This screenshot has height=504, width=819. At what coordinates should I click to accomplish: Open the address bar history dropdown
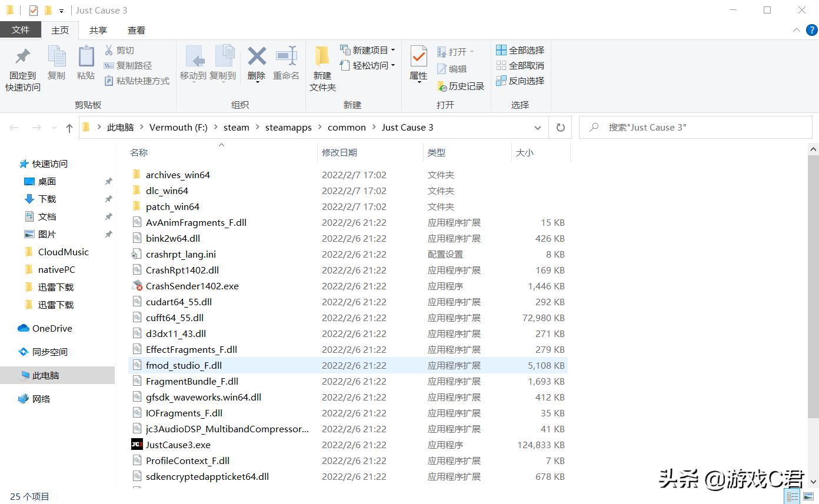(x=537, y=128)
